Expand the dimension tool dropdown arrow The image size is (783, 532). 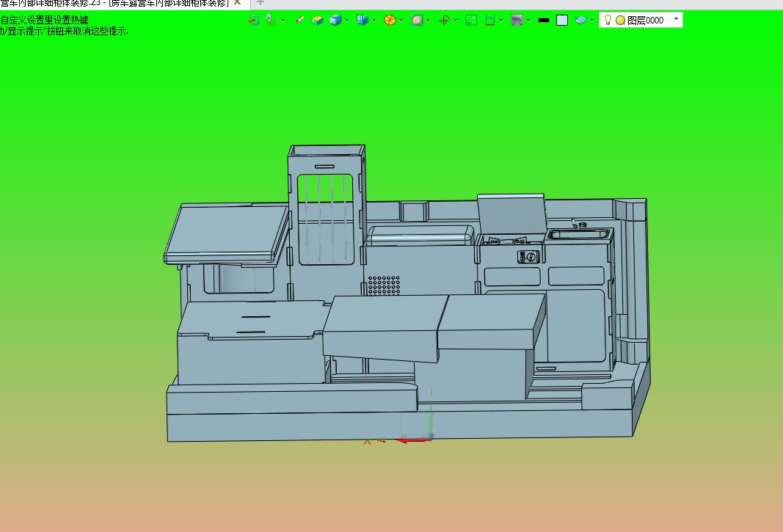click(x=501, y=21)
